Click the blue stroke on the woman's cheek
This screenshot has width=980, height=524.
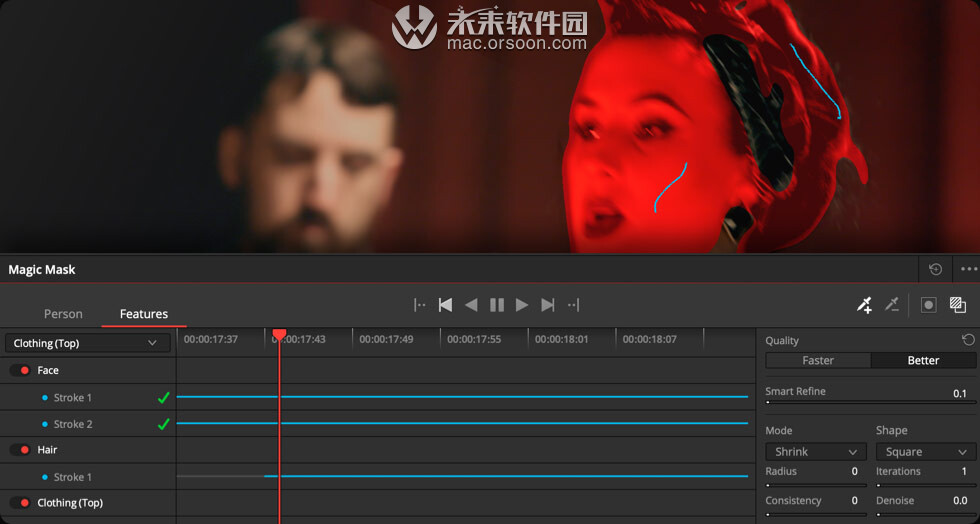pyautogui.click(x=670, y=188)
